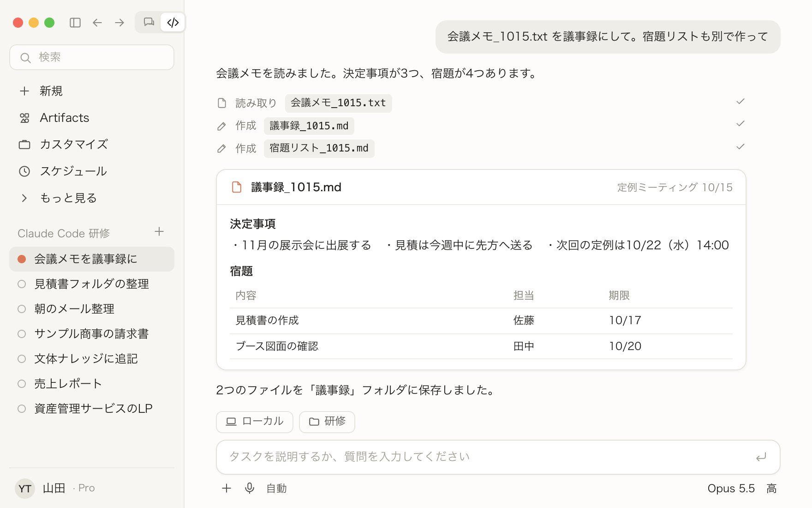Click the 宿題リスト_1015.md file chip
812x508 pixels.
319,148
